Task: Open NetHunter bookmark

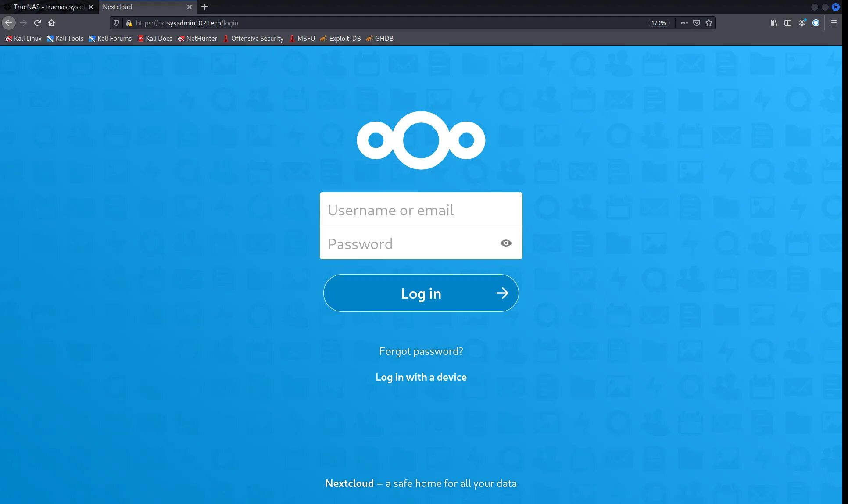Action: tap(197, 39)
